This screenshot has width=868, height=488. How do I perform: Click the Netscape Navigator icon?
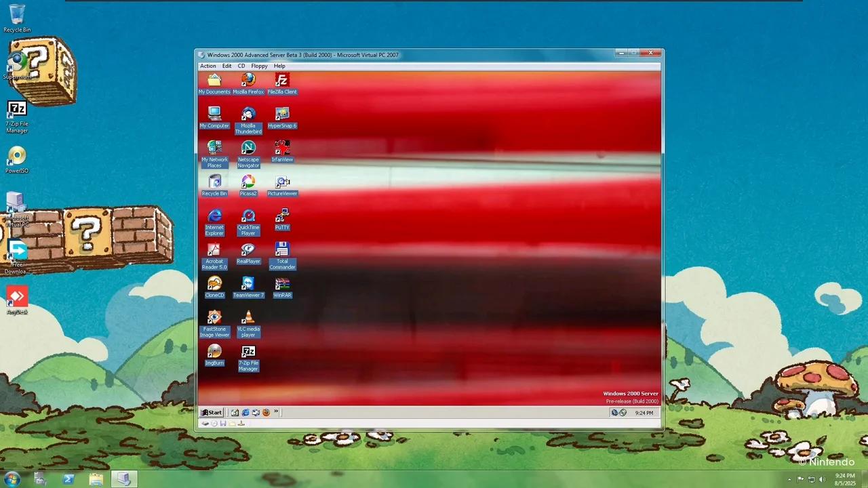tap(248, 155)
